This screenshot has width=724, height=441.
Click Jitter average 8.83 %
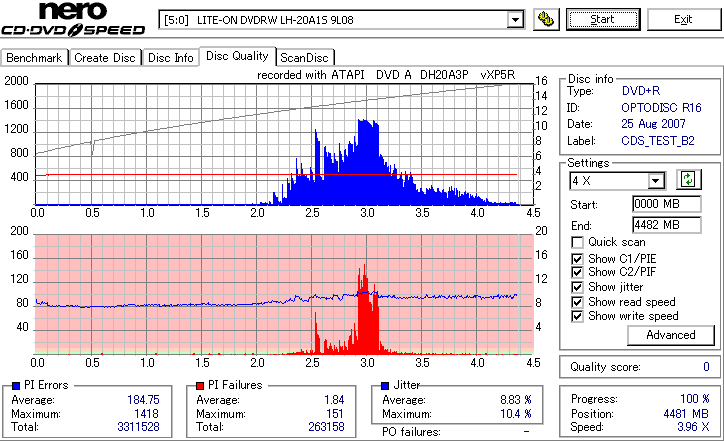coord(516,400)
